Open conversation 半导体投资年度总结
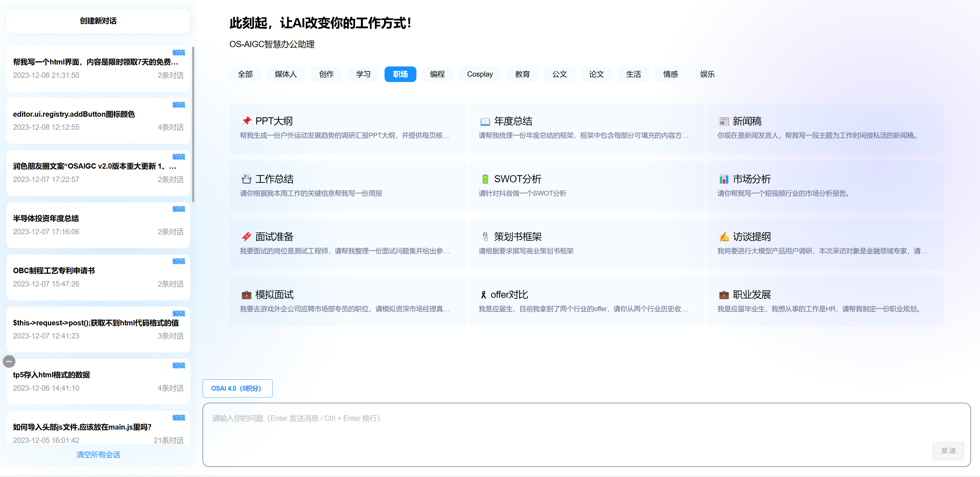The image size is (980, 477). (x=98, y=225)
